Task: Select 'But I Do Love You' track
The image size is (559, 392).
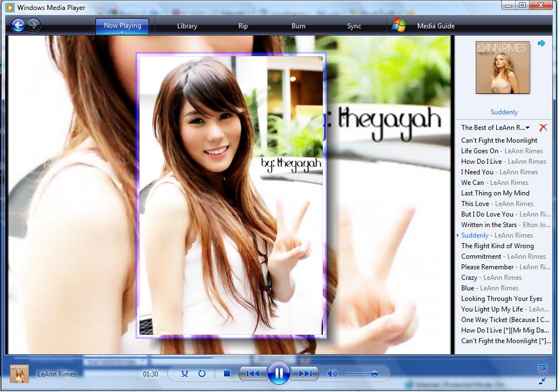Action: tap(505, 214)
